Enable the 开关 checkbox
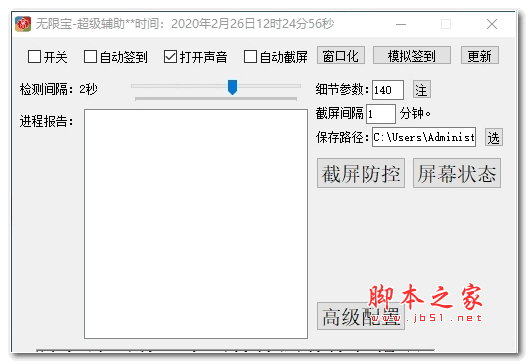 pos(34,57)
